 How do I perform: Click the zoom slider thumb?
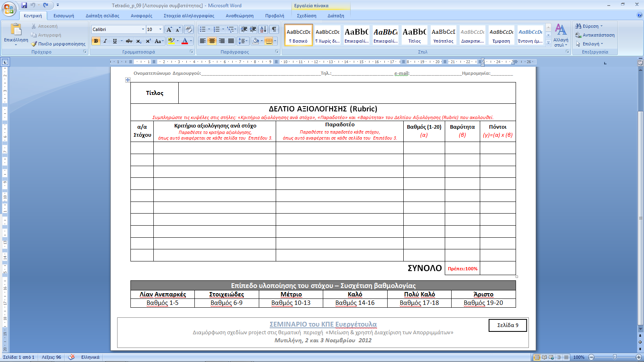(x=615, y=357)
